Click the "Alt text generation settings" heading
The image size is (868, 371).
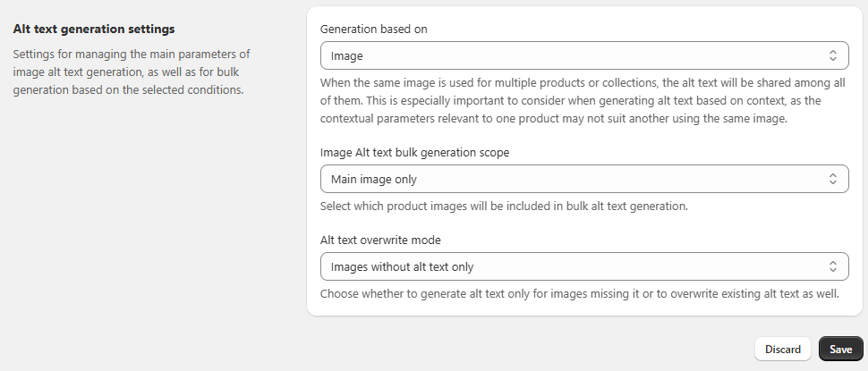[94, 30]
